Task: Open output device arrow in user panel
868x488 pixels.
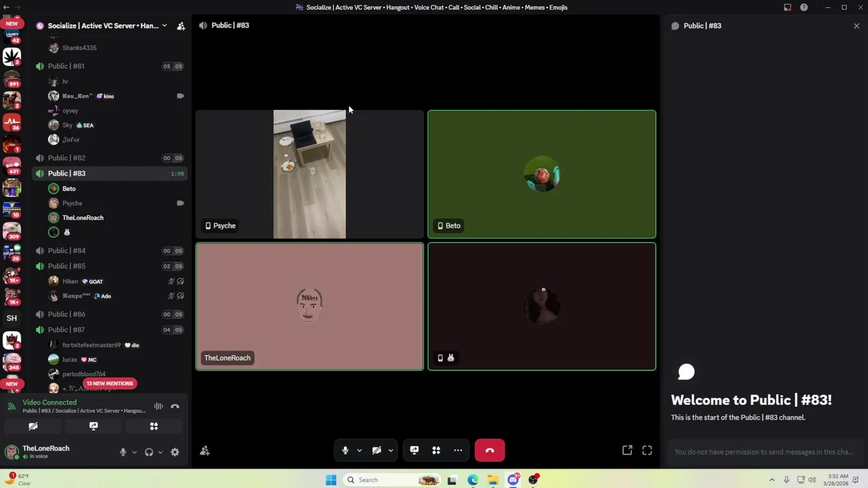Action: click(160, 452)
